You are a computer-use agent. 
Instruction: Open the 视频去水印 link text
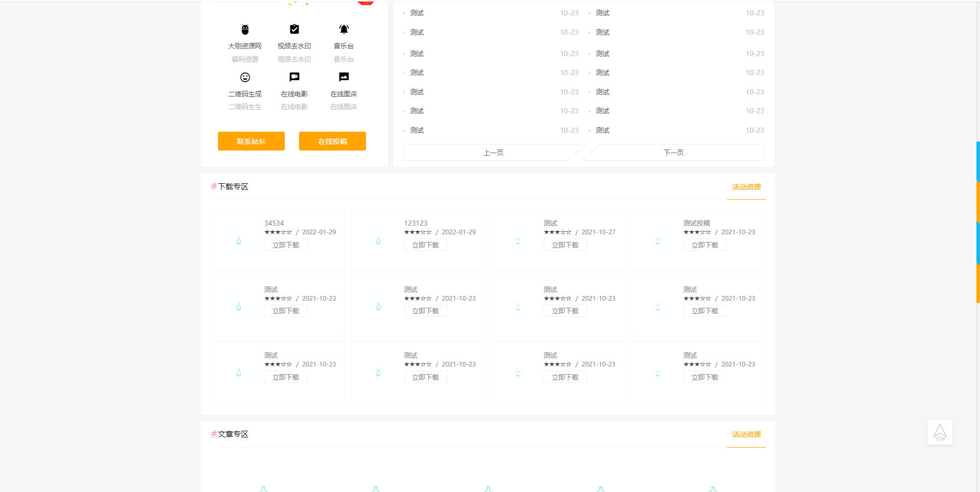(x=295, y=46)
